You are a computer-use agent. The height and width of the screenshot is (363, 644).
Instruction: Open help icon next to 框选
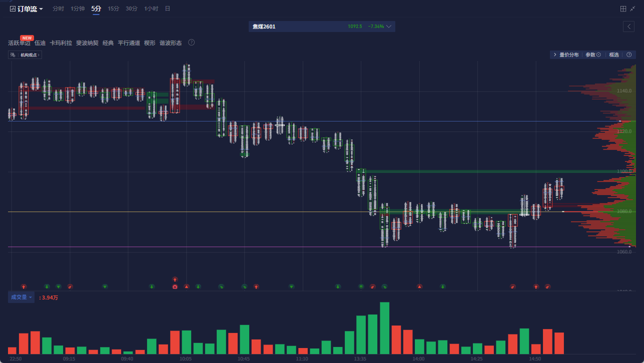tap(629, 55)
